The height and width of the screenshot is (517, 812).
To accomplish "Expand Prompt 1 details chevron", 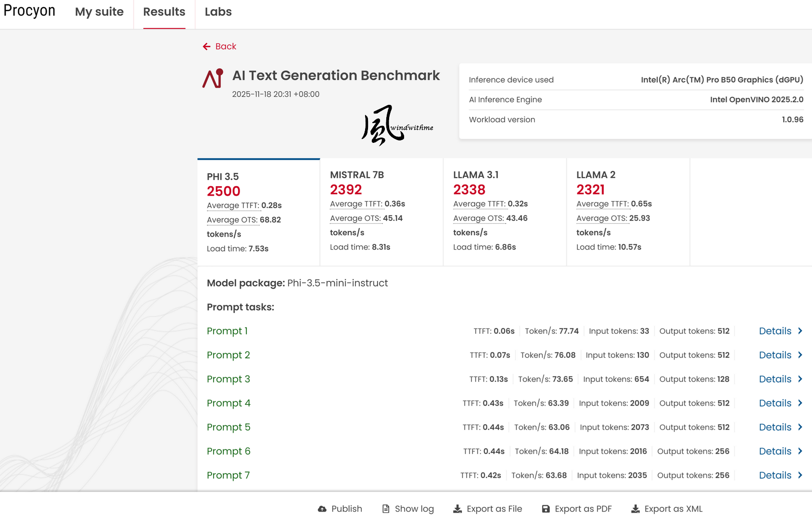I will 800,331.
